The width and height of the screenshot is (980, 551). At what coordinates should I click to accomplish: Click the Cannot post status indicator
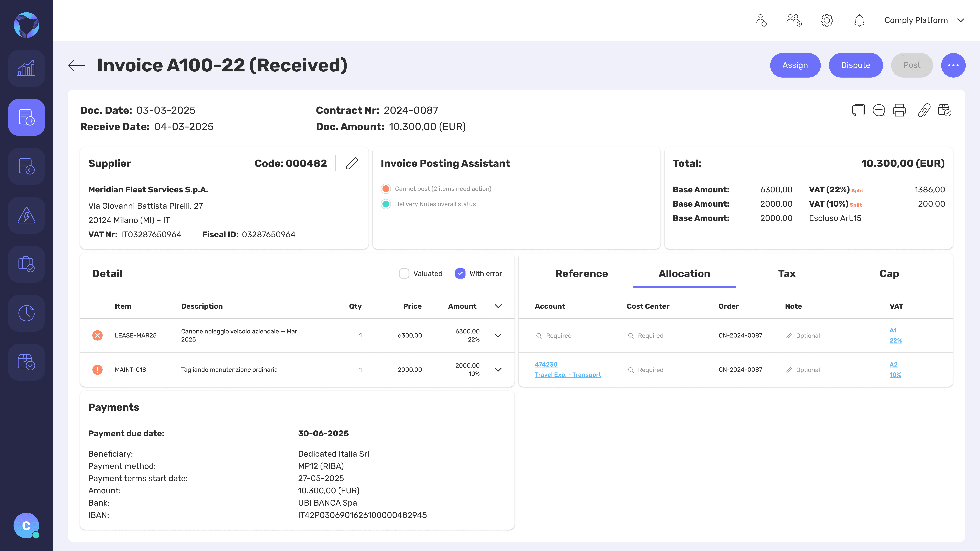pyautogui.click(x=386, y=189)
